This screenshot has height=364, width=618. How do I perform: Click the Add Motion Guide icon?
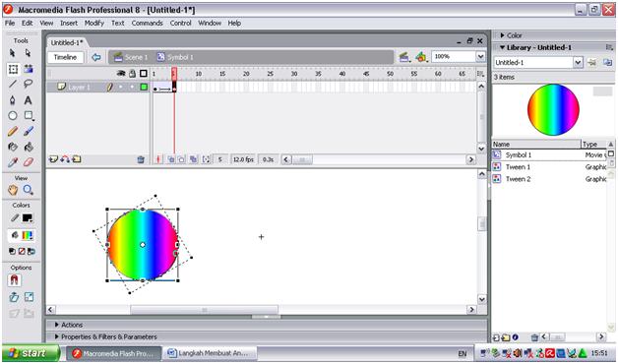point(65,159)
